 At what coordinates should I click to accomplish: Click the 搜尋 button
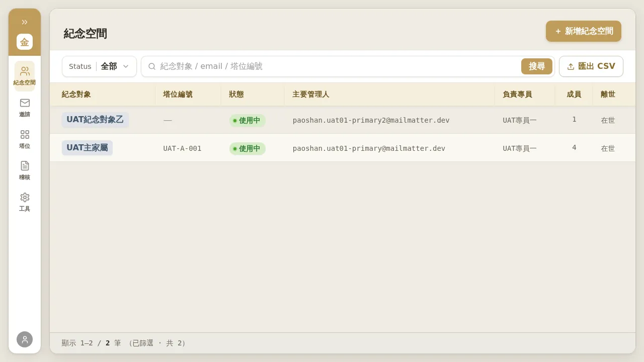tap(537, 66)
